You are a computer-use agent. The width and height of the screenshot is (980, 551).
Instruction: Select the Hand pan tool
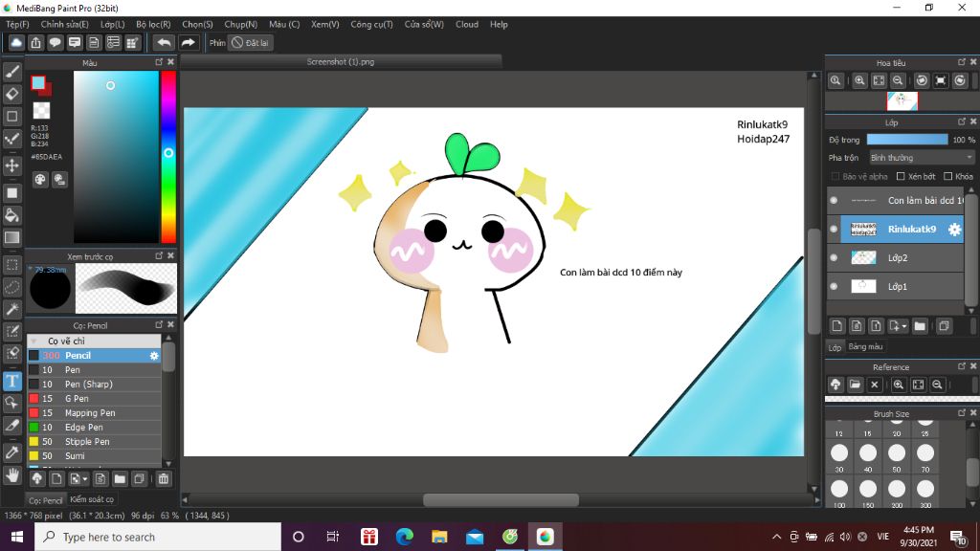coord(12,474)
